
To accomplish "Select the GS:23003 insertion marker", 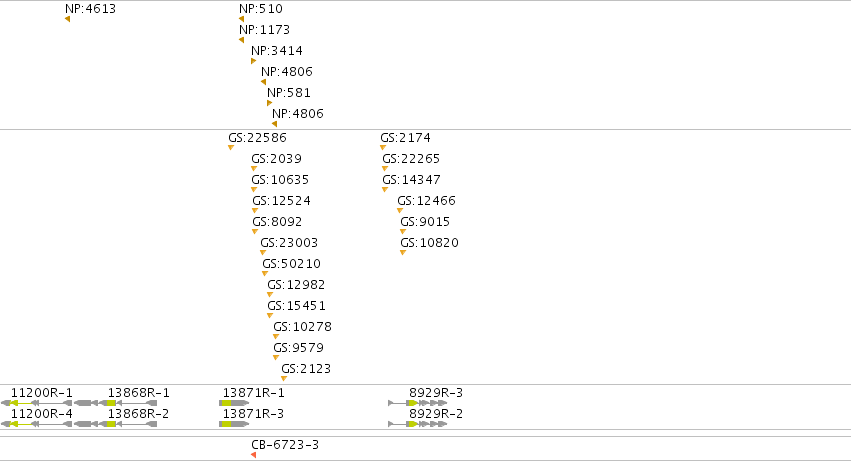I will (x=263, y=252).
